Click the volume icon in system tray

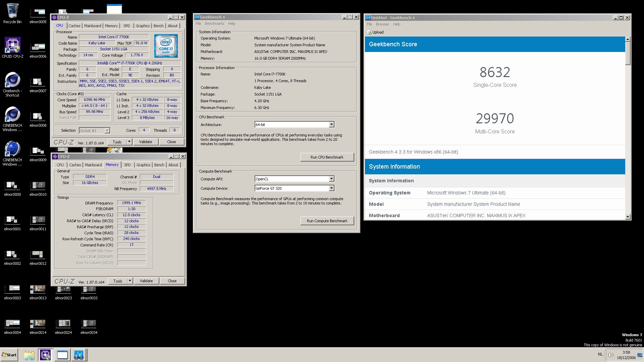(611, 355)
